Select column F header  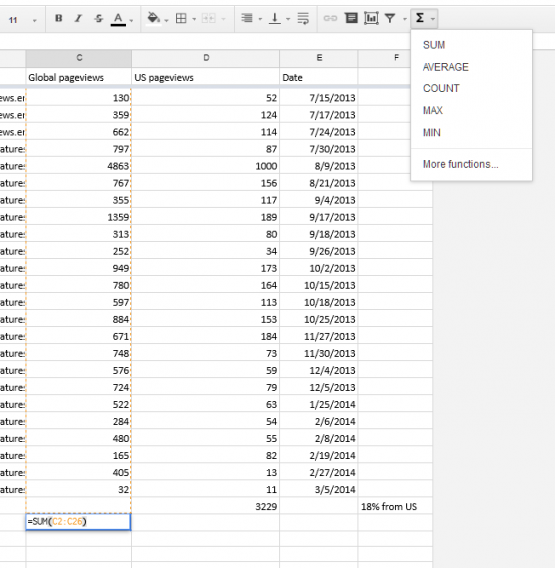[x=384, y=58]
